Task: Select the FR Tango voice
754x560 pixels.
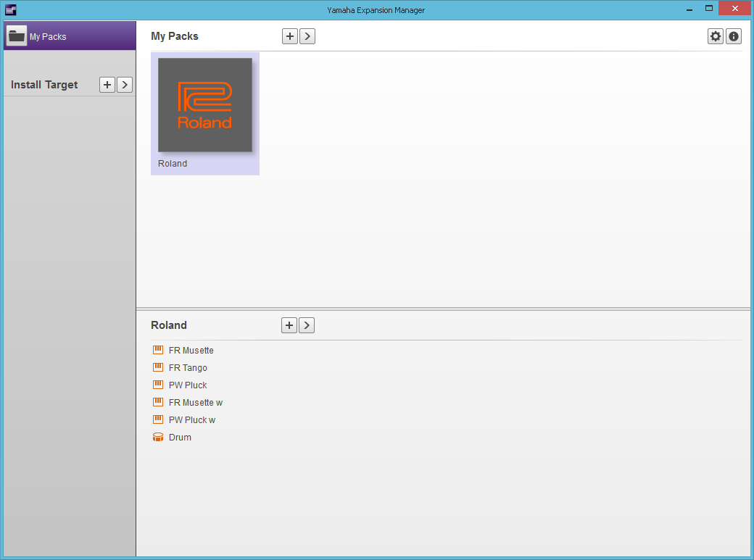Action: pyautogui.click(x=188, y=368)
